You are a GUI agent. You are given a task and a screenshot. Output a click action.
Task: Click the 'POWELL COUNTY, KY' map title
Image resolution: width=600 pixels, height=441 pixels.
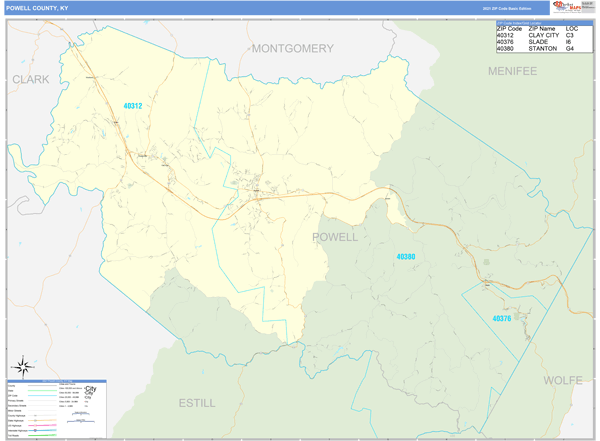coord(37,8)
